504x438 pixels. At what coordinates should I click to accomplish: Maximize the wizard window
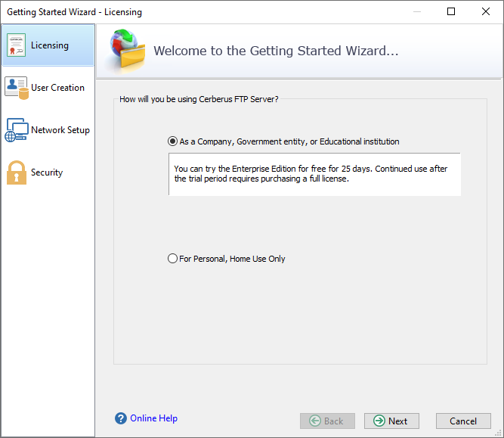451,11
